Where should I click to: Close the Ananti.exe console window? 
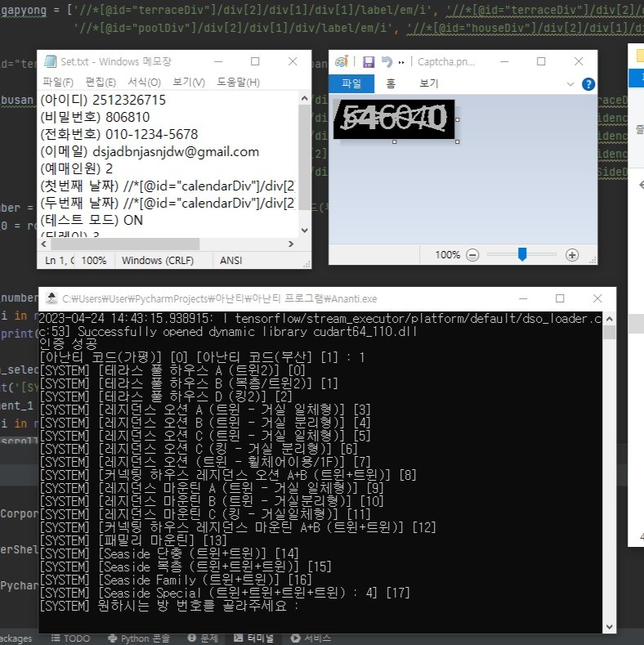597,298
